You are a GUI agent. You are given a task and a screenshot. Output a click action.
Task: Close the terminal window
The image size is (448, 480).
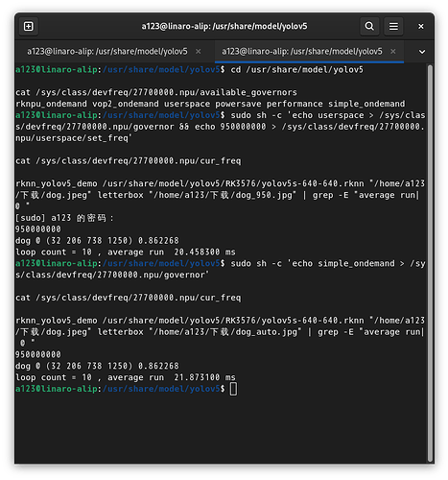[x=421, y=26]
